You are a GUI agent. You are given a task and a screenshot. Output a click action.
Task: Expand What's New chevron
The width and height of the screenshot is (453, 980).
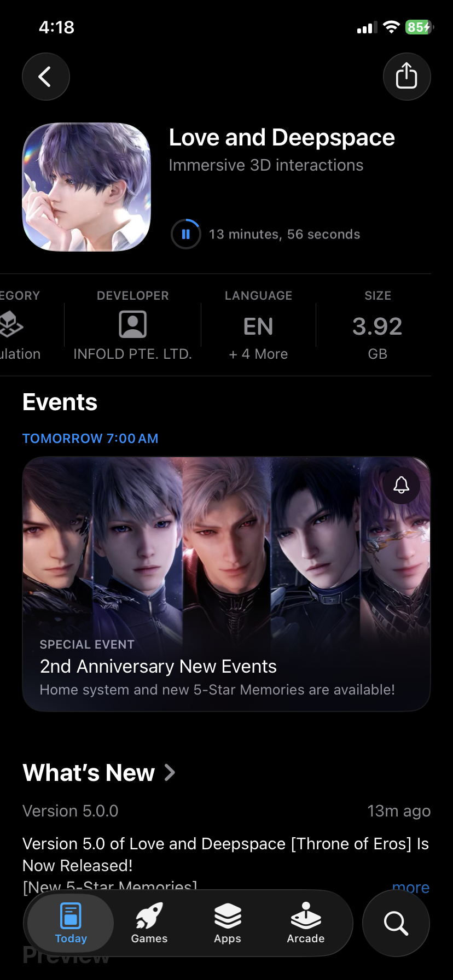tap(170, 773)
